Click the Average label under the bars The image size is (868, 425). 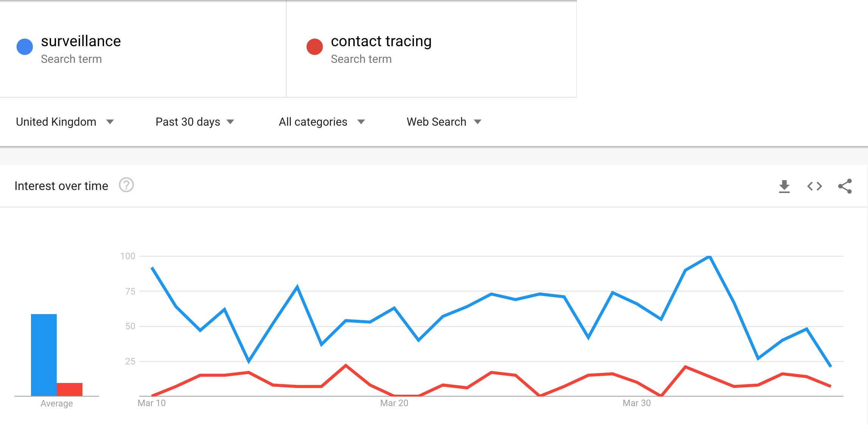pyautogui.click(x=57, y=403)
